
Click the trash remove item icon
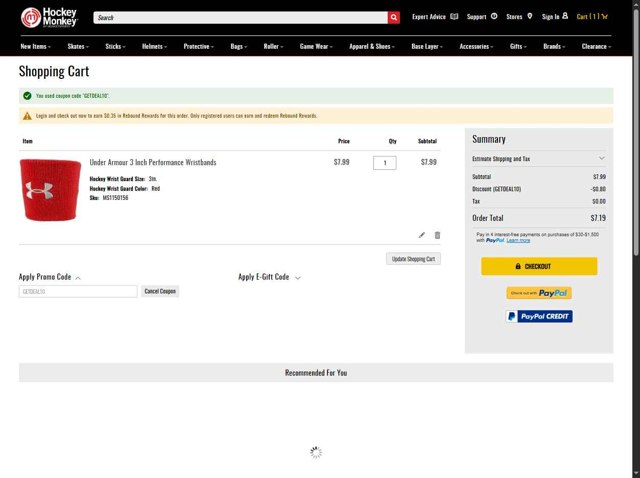[437, 235]
